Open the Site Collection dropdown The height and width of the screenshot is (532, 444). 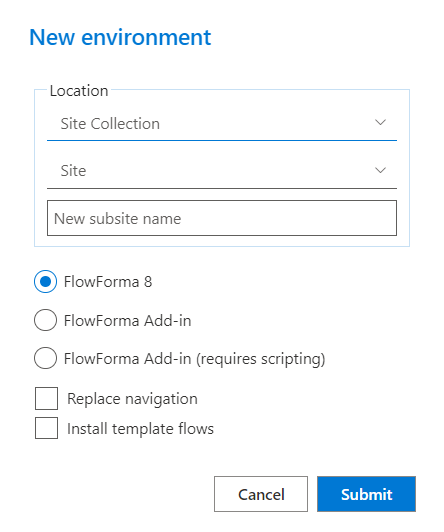(222, 123)
